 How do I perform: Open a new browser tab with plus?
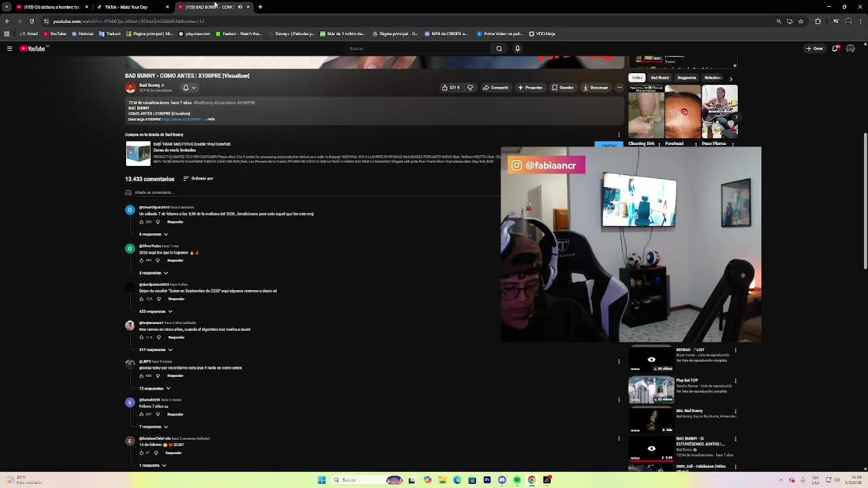click(x=260, y=7)
